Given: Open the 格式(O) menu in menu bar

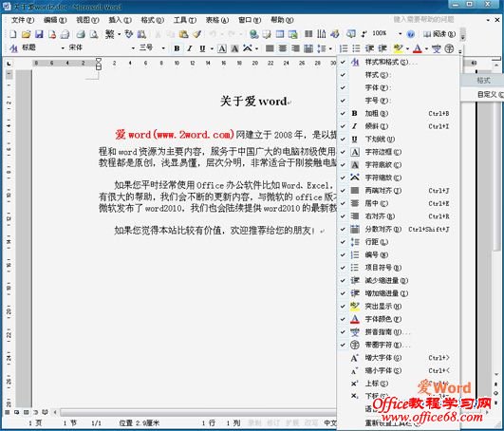Looking at the screenshot, I should 153,20.
